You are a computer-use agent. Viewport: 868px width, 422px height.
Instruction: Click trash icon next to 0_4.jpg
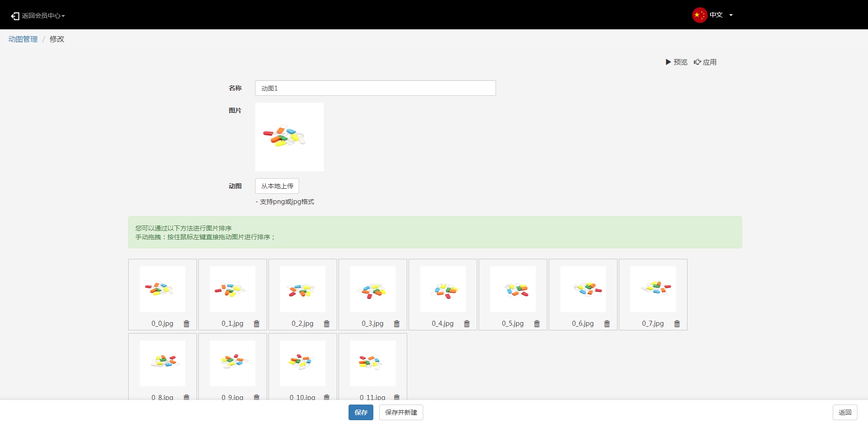pos(467,324)
